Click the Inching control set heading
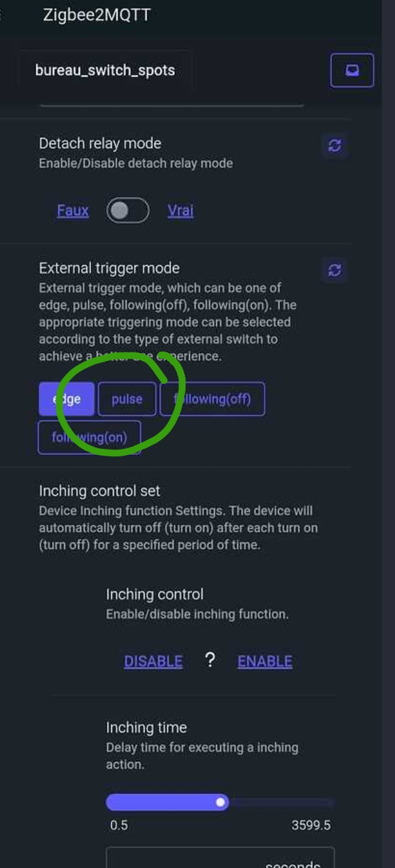The image size is (395, 868). point(99,491)
